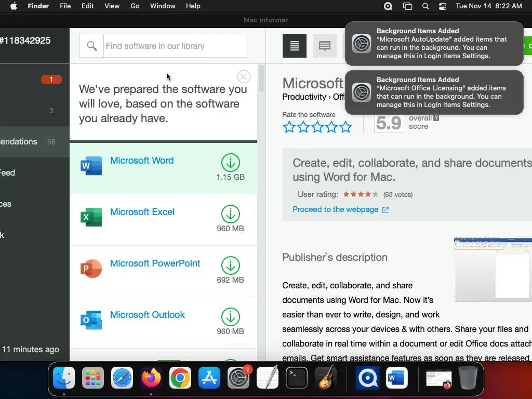Open the Apple menu
The height and width of the screenshot is (399, 532).
pyautogui.click(x=14, y=6)
